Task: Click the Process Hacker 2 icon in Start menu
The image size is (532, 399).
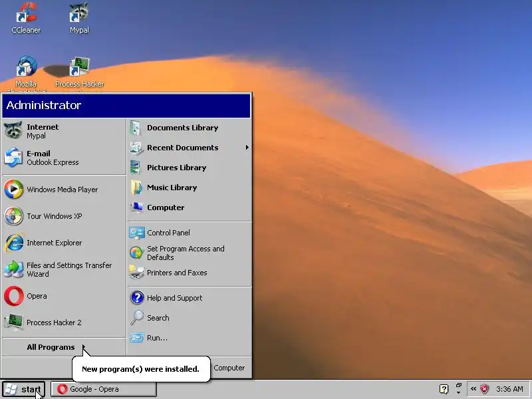Action: coord(13,323)
